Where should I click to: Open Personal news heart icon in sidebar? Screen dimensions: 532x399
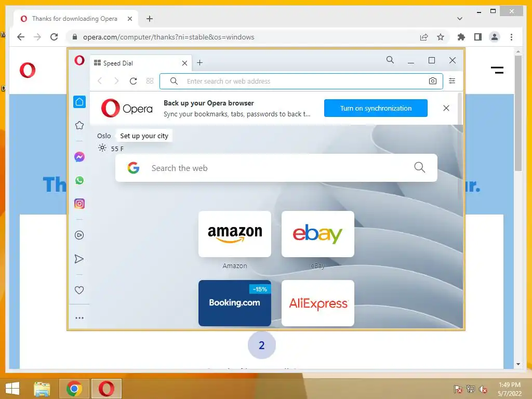pyautogui.click(x=79, y=290)
